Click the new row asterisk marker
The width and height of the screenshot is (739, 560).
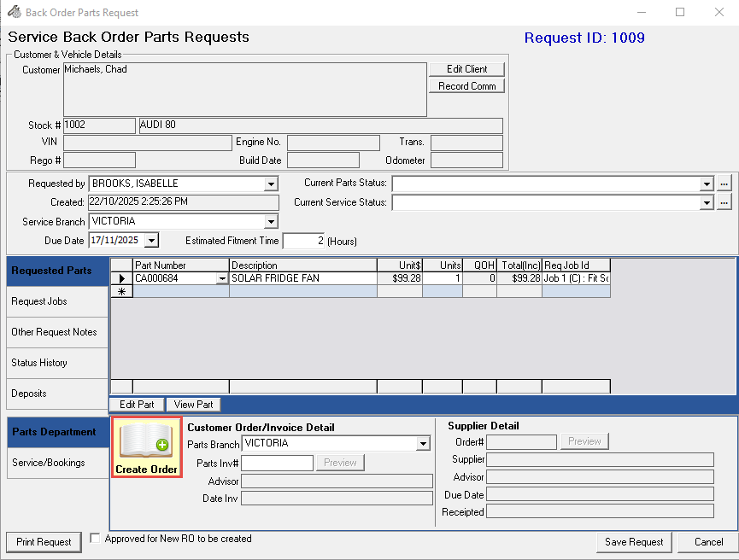(121, 292)
